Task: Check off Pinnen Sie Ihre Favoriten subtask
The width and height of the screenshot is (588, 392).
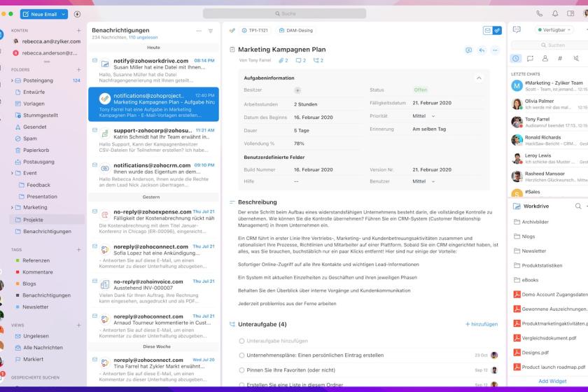Action: [242, 370]
